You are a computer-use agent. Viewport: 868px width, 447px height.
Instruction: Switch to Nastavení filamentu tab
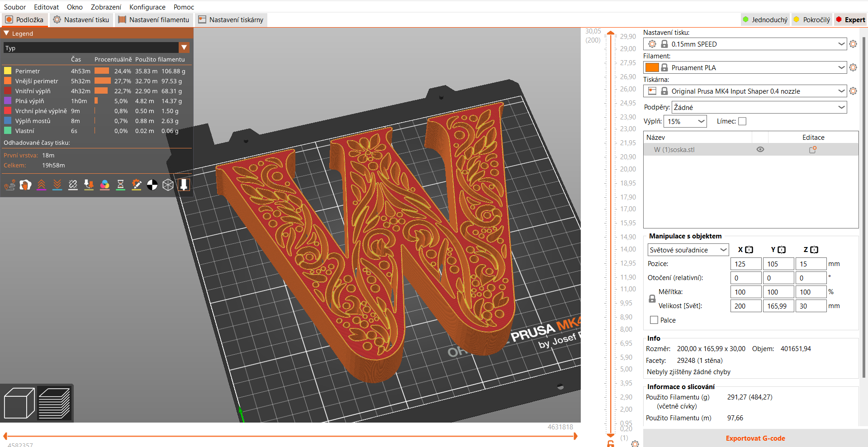pyautogui.click(x=154, y=19)
